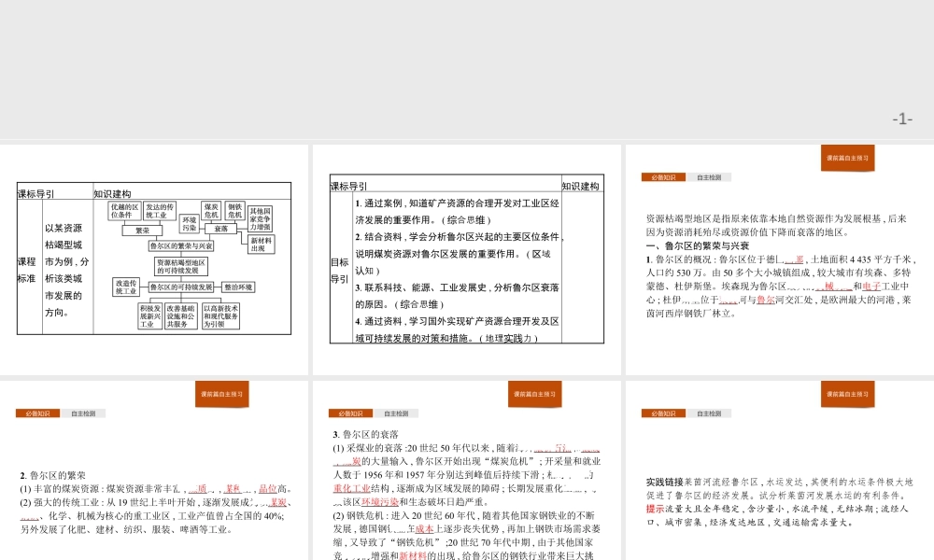Click the 实践链接 heading text
This screenshot has height=560, width=934.
tap(663, 483)
